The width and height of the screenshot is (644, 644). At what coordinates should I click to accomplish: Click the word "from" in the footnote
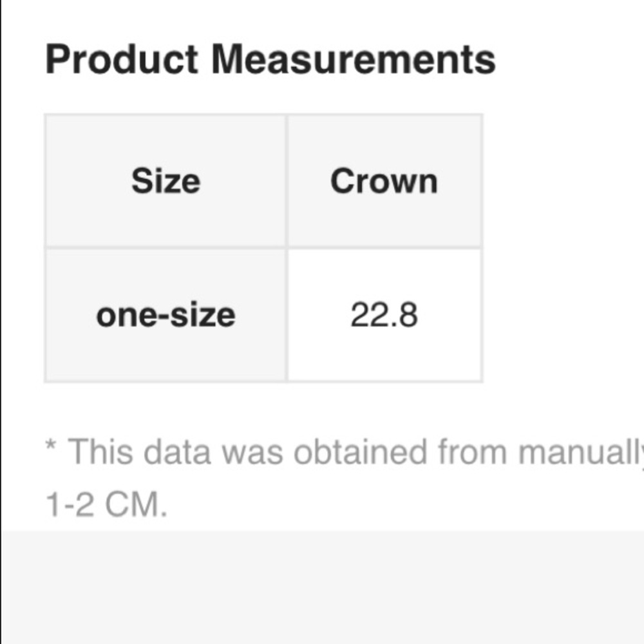472,452
